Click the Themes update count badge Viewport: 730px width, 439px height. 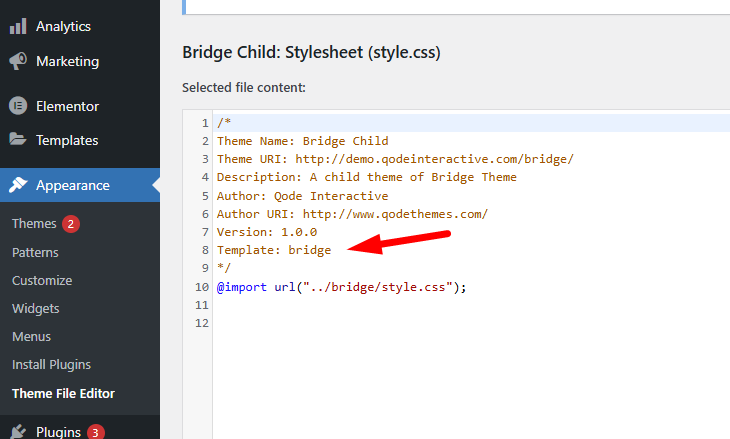tap(71, 224)
